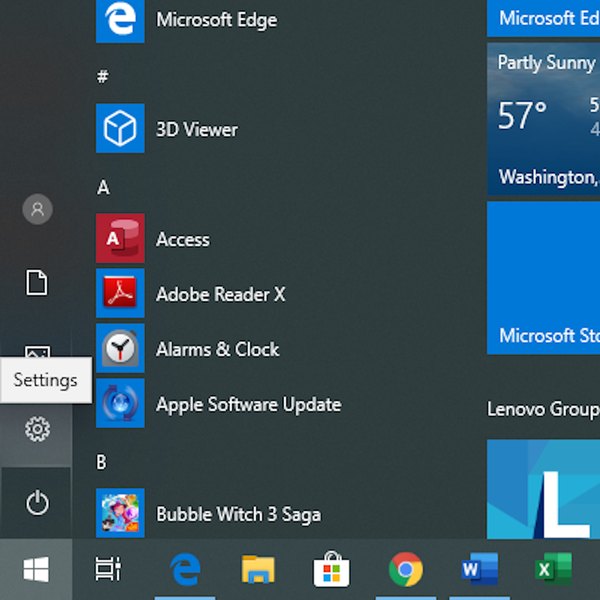600x600 pixels.
Task: Click the 3D Viewer label
Action: pyautogui.click(x=197, y=130)
